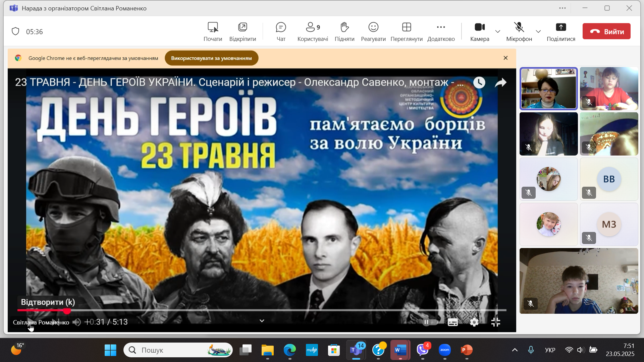Open the Windows Start menu
The height and width of the screenshot is (362, 644).
[110, 350]
